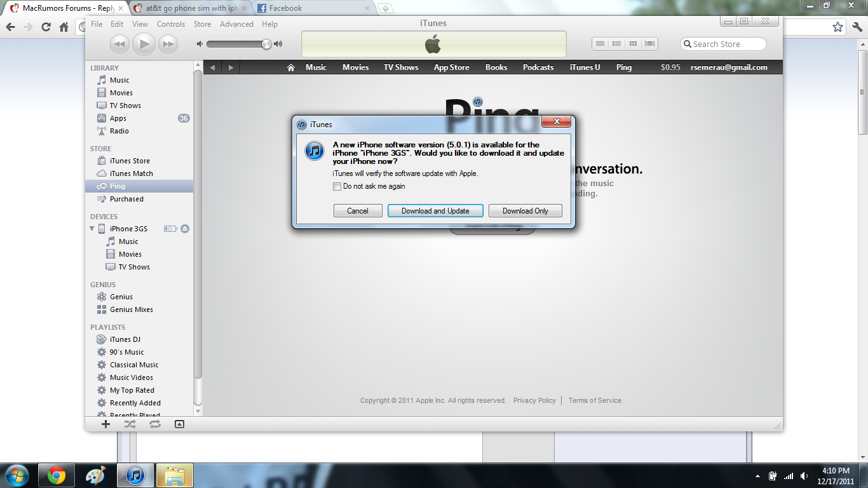Collapse the iPhone 3GS device triangle
The width and height of the screenshot is (868, 488).
(x=92, y=229)
